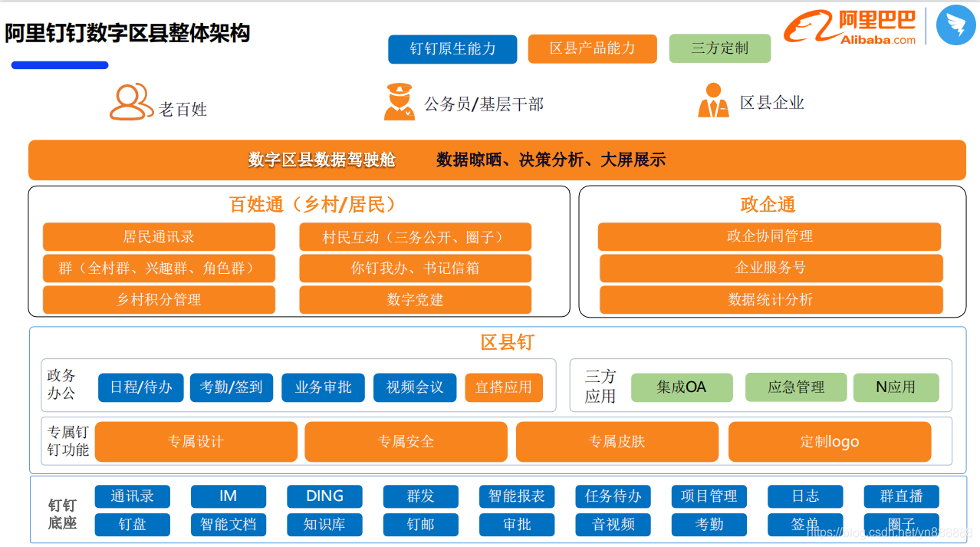Open 村民互动（三务公开、圈子） block
The width and height of the screenshot is (980, 547).
click(415, 237)
